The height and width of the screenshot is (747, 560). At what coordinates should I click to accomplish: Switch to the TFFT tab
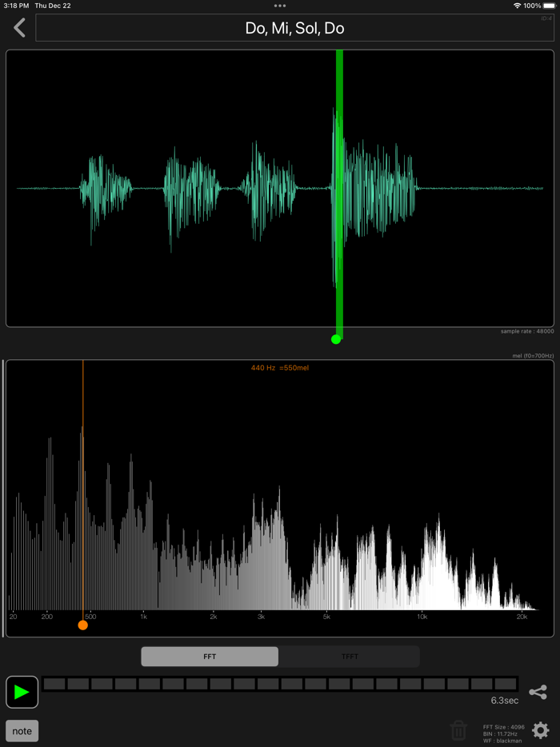tap(350, 657)
